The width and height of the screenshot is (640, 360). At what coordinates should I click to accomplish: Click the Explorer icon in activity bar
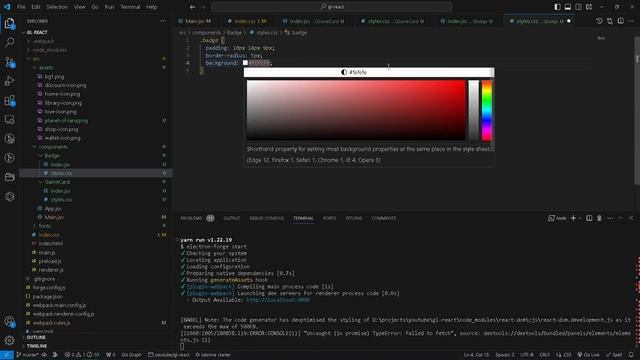[x=9, y=24]
